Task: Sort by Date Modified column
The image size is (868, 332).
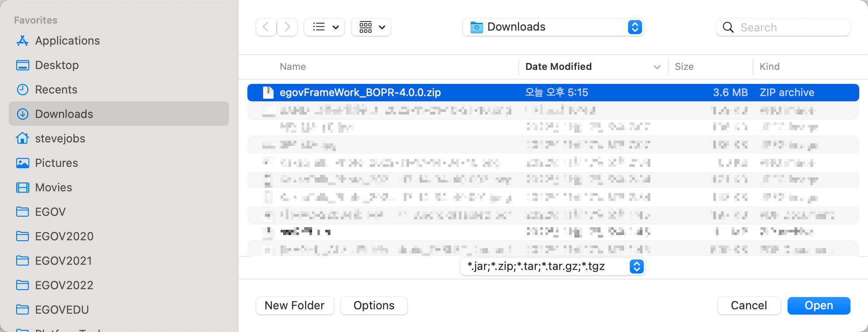Action: (559, 67)
